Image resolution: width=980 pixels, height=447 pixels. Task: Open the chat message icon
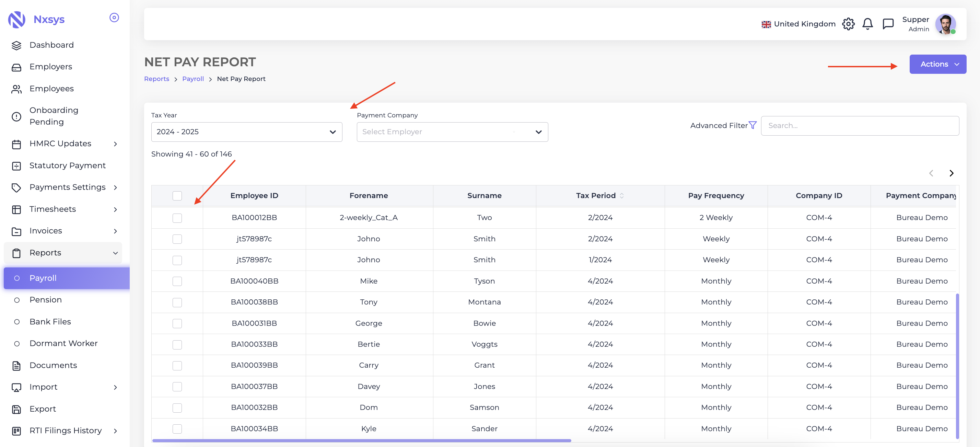click(888, 24)
